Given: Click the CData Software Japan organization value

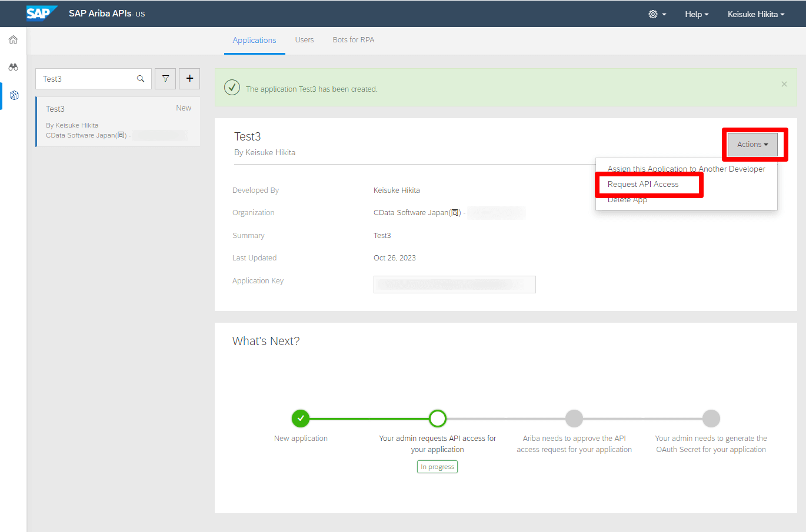Looking at the screenshot, I should pos(419,213).
